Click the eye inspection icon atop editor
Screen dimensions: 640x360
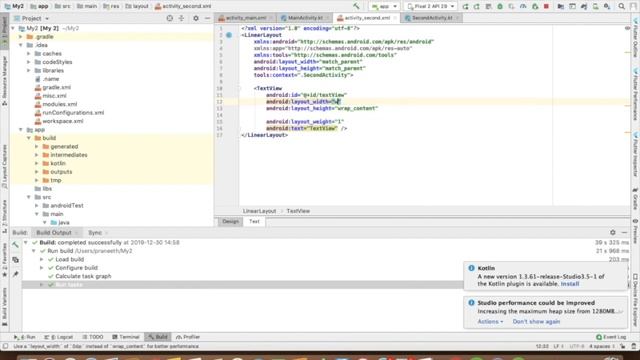627,28
